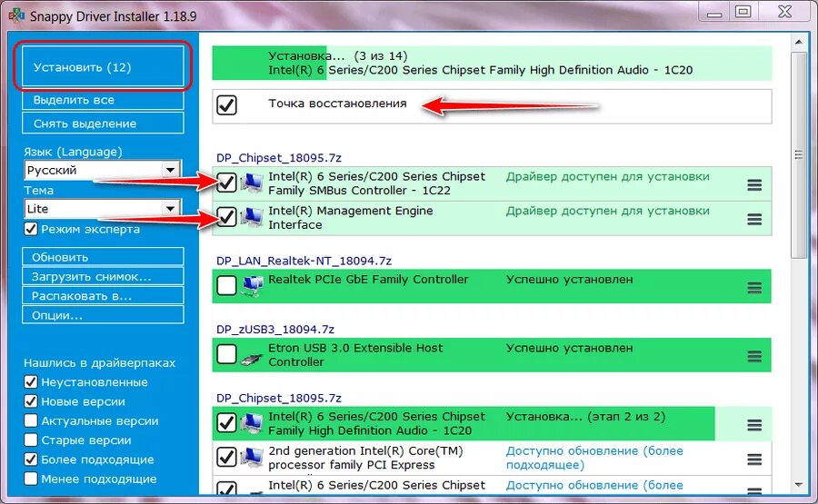
Task: Enable Старые версии filter checkbox
Action: (31, 440)
